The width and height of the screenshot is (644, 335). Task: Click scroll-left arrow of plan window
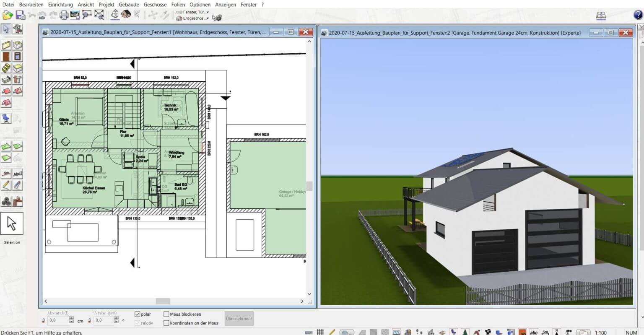[x=46, y=301]
